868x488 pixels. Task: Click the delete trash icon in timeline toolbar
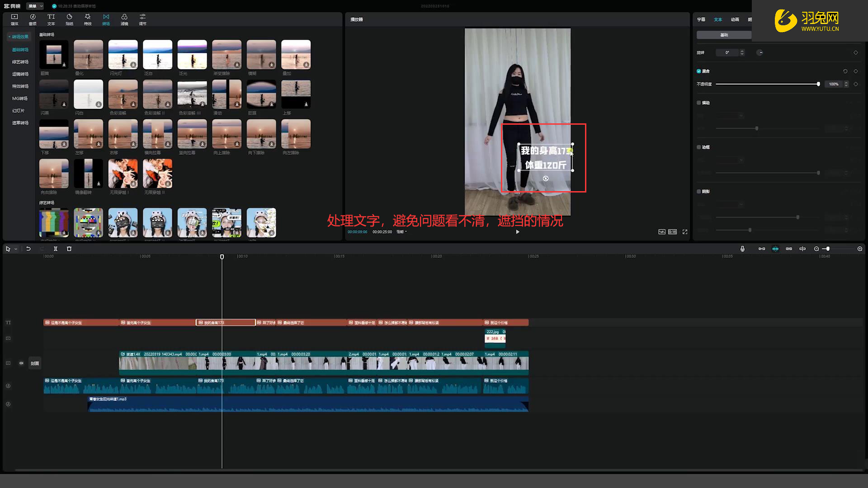tap(69, 249)
